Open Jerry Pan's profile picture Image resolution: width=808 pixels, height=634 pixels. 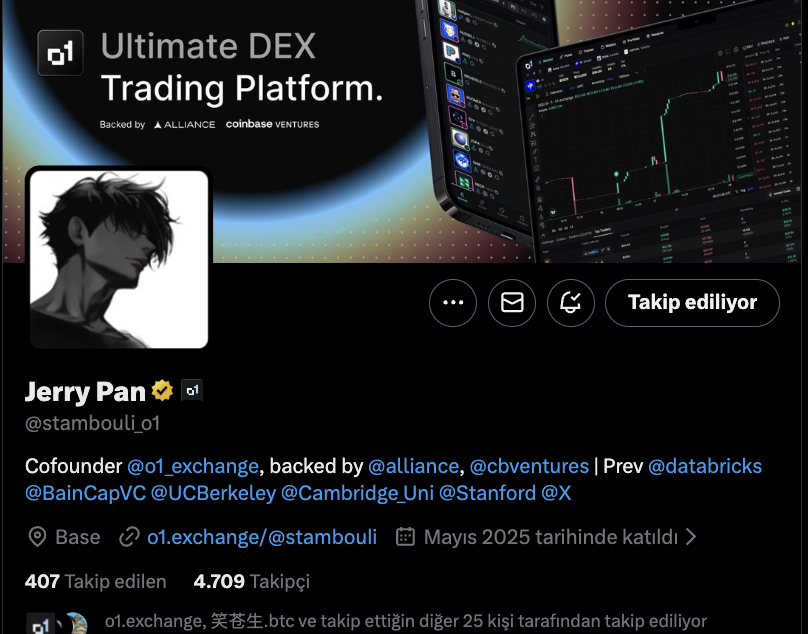click(119, 259)
